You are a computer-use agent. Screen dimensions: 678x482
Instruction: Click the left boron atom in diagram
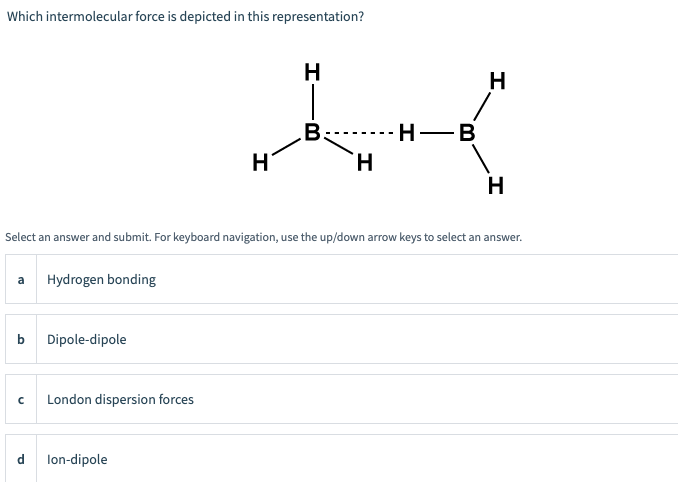(312, 132)
